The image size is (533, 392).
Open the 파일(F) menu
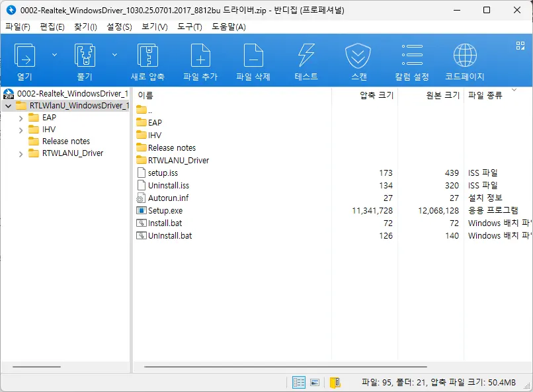pyautogui.click(x=18, y=27)
